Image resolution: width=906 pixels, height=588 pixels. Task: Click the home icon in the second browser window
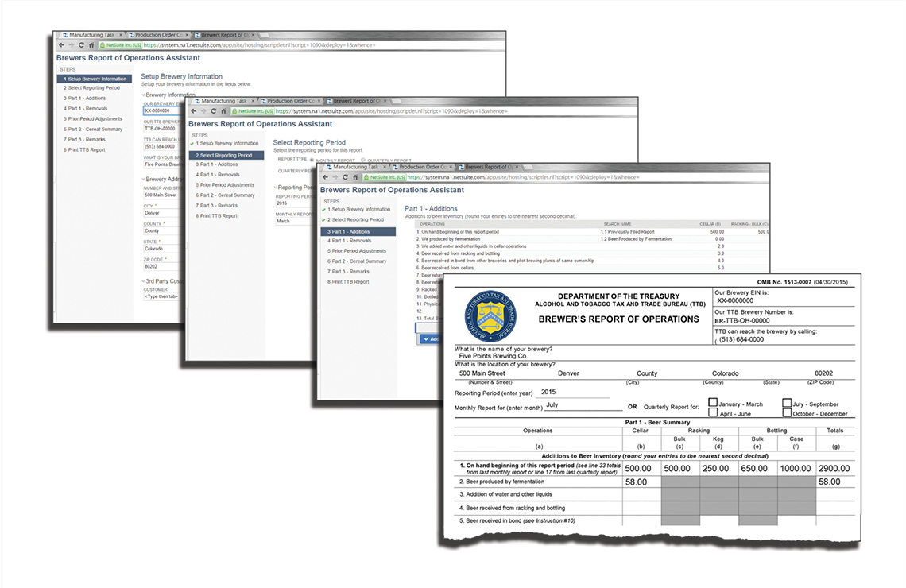[x=223, y=111]
